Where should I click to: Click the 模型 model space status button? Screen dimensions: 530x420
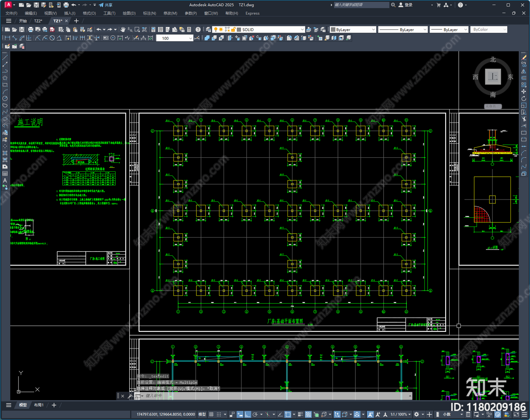pyautogui.click(x=202, y=414)
